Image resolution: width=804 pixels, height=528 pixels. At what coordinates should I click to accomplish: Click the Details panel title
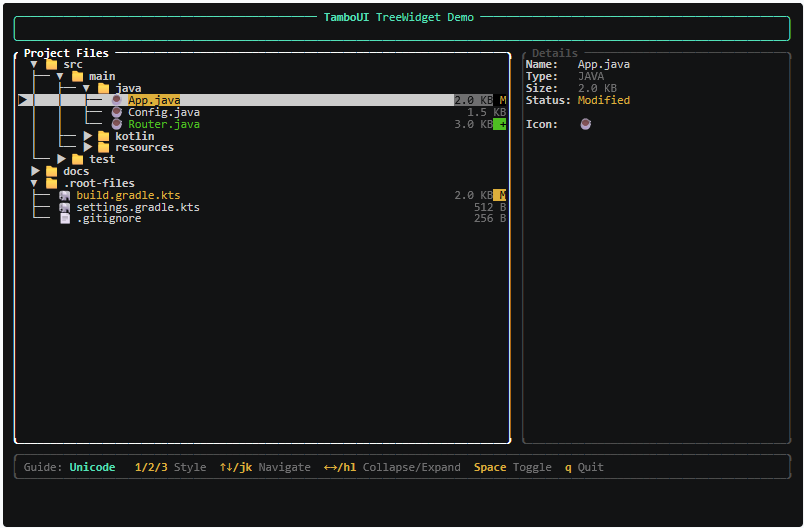(x=555, y=53)
